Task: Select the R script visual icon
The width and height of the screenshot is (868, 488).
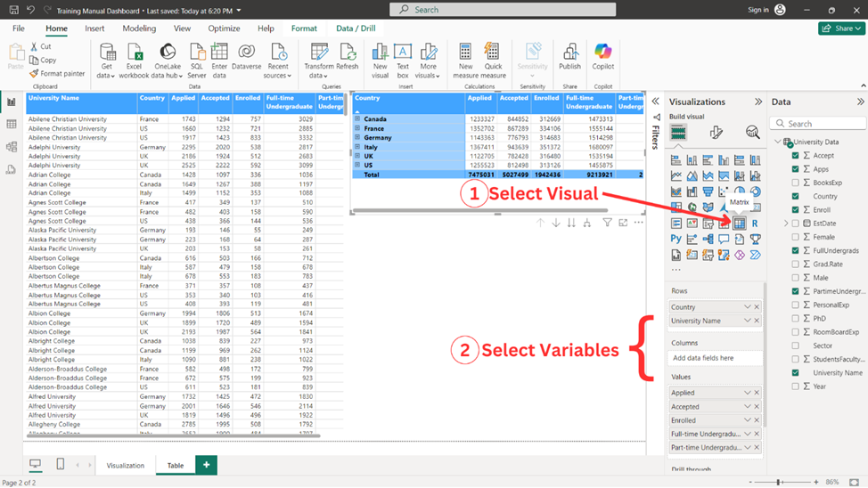Action: (755, 224)
